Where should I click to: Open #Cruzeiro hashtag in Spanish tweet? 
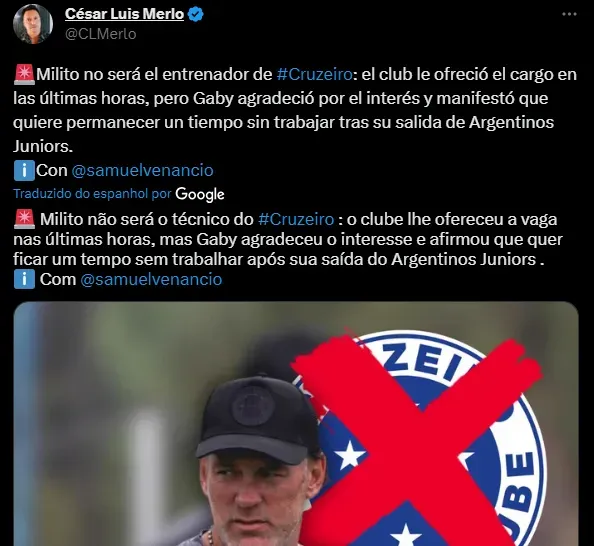(314, 74)
